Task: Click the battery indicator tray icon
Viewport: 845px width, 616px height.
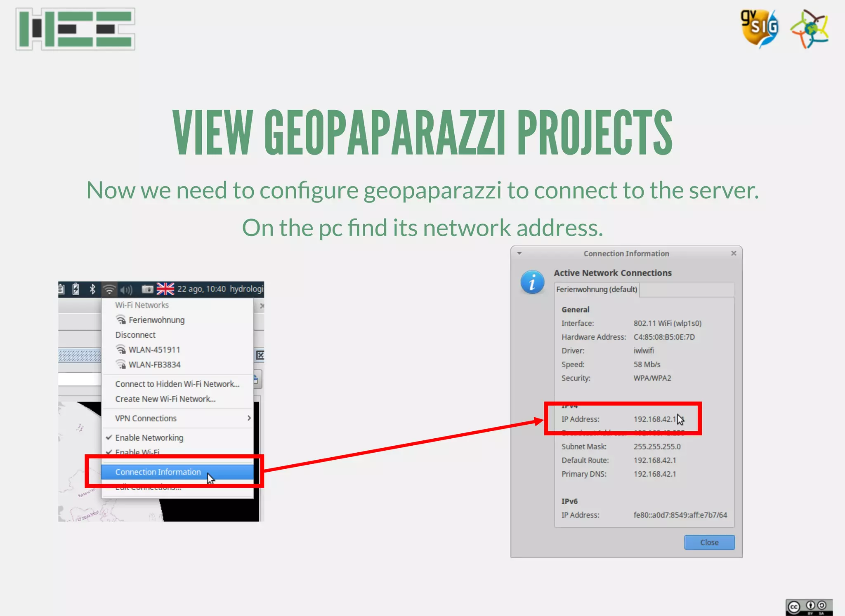Action: [76, 289]
